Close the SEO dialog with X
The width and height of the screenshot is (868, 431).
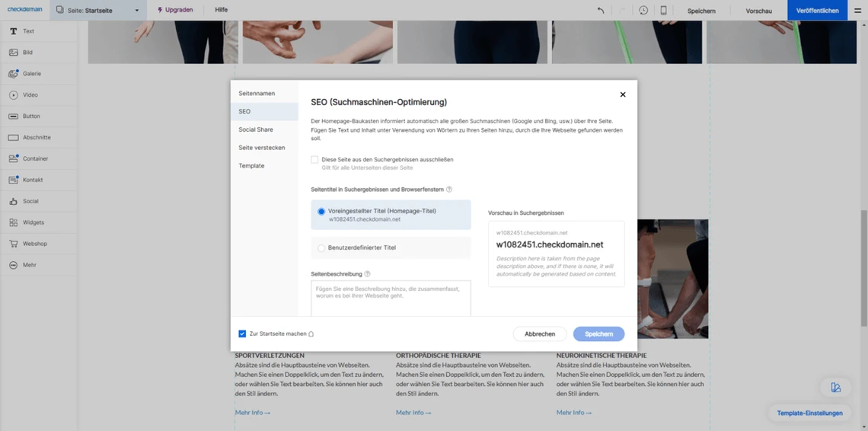tap(623, 94)
